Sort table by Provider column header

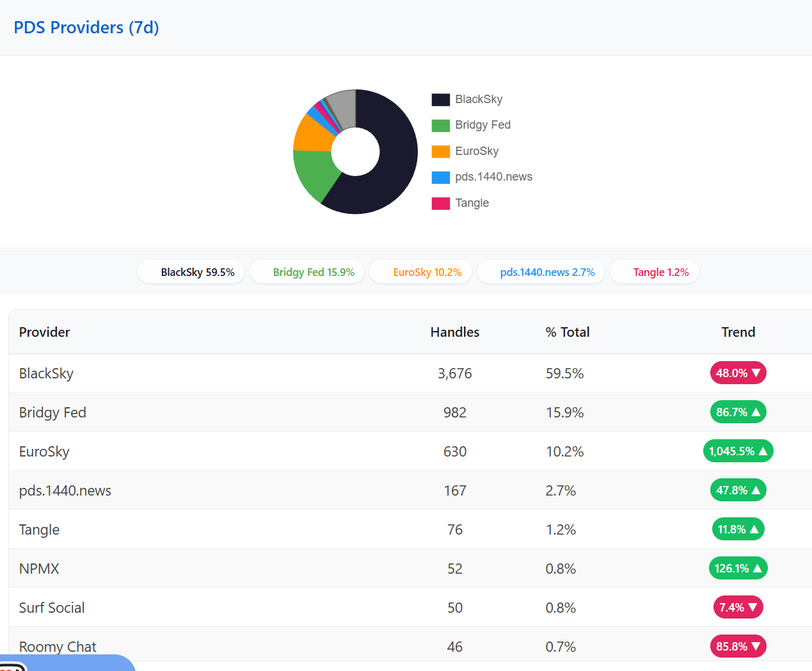point(44,332)
